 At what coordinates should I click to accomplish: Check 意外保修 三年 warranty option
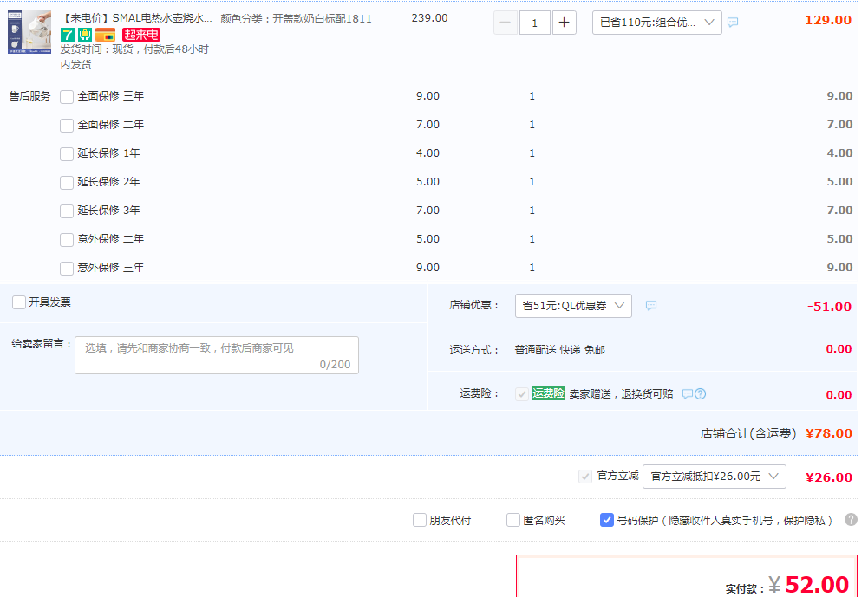tap(67, 269)
